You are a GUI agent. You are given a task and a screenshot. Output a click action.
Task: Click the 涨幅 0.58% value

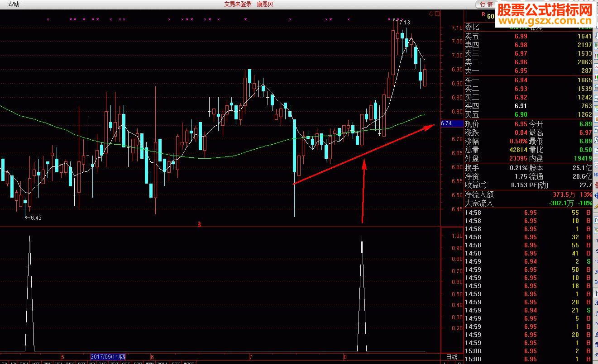coord(519,141)
